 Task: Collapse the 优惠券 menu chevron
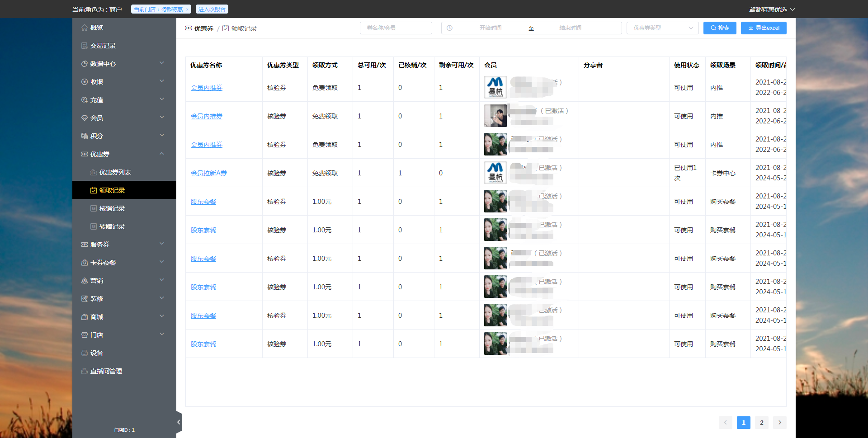coord(162,154)
